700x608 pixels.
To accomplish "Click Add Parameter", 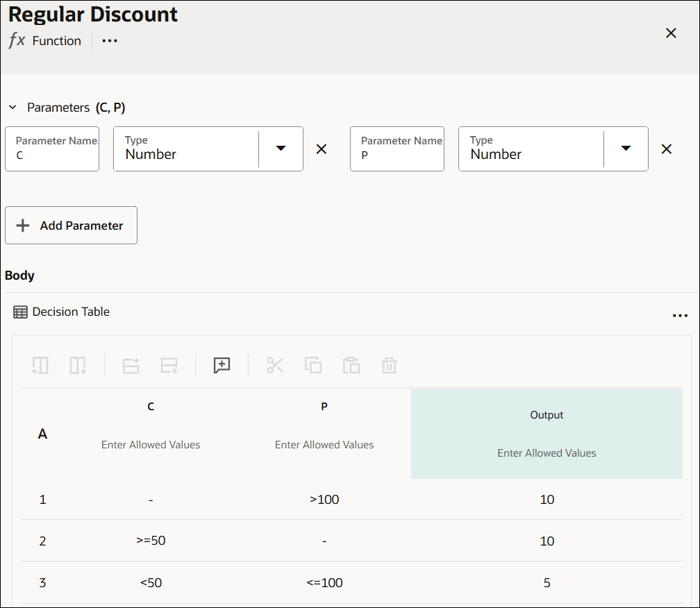I will tap(71, 225).
